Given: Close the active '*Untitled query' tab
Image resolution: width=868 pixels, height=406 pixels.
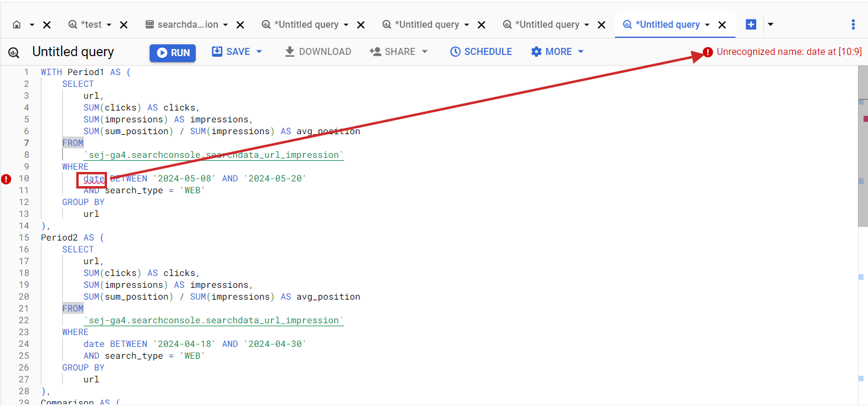Looking at the screenshot, I should 722,24.
